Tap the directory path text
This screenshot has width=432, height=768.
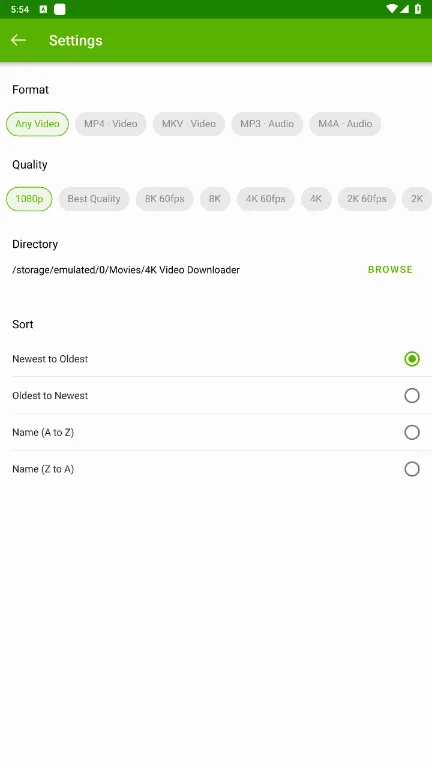(126, 270)
